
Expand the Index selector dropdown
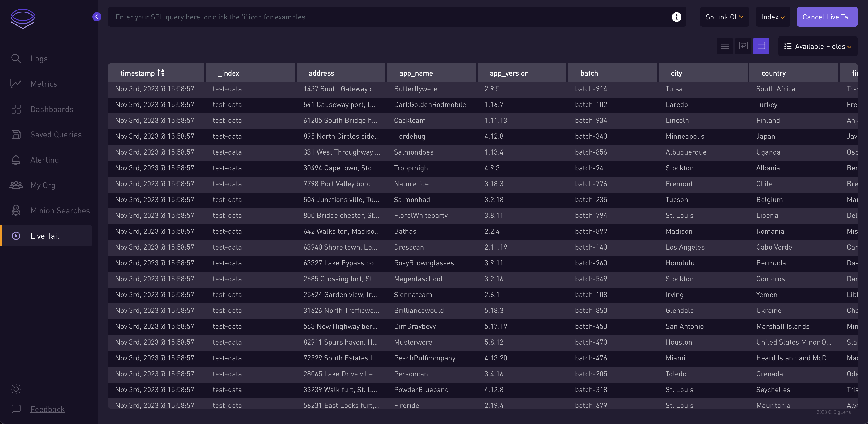(773, 17)
